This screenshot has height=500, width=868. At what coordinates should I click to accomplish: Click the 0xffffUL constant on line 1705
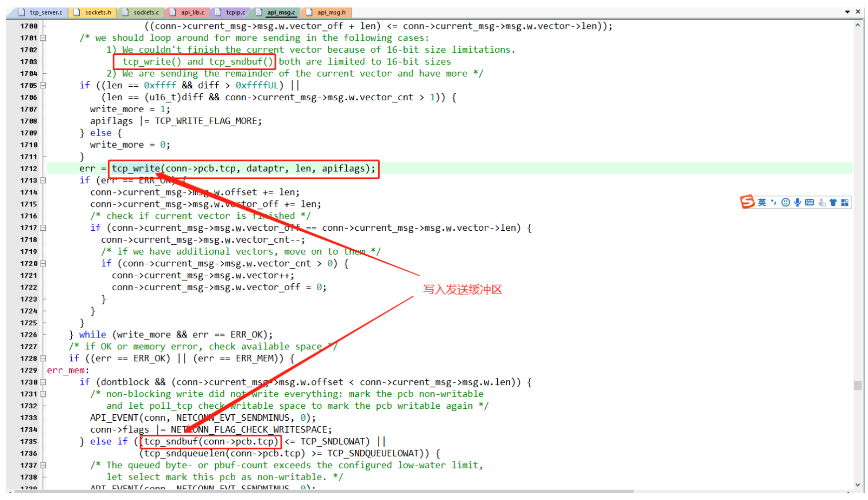(x=257, y=85)
